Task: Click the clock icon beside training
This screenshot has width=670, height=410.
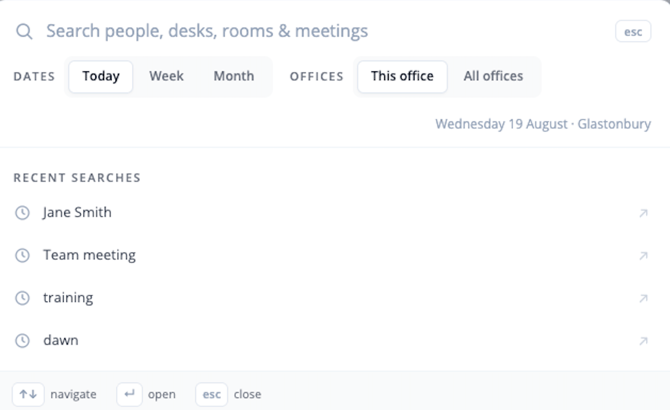Action: pyautogui.click(x=22, y=298)
